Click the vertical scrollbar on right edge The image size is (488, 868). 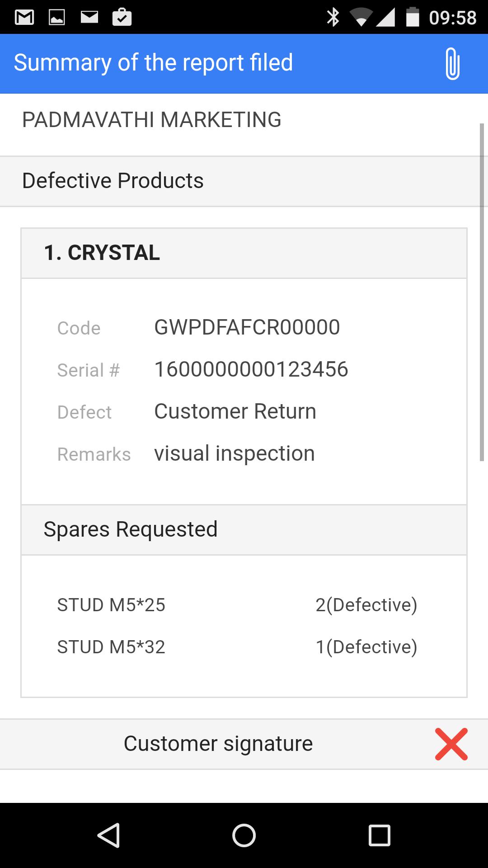(482, 292)
